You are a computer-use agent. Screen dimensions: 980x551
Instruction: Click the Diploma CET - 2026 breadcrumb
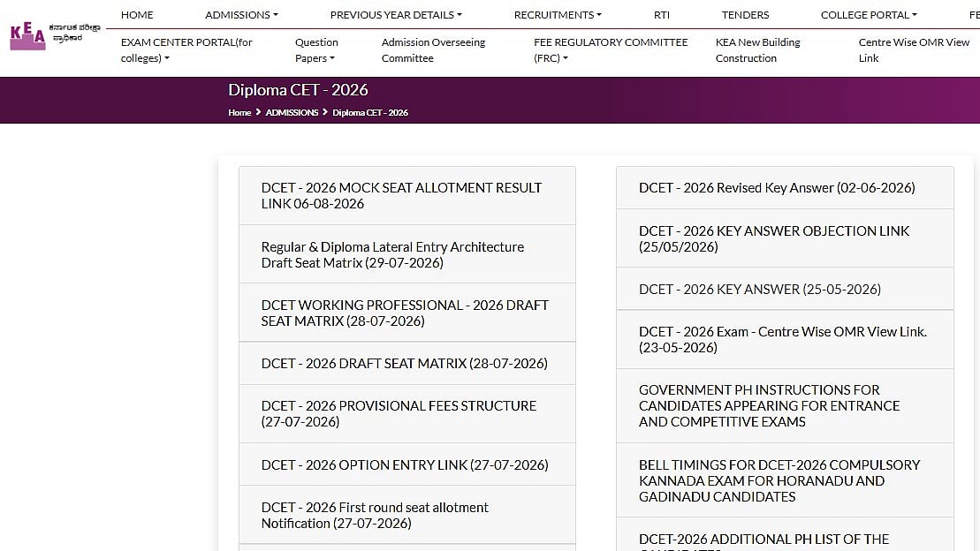tap(370, 112)
